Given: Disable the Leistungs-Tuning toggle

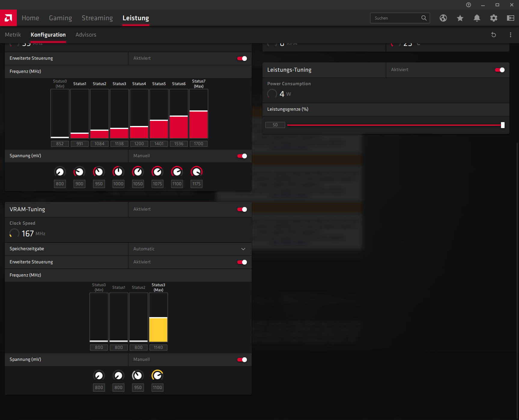Looking at the screenshot, I should (x=499, y=70).
